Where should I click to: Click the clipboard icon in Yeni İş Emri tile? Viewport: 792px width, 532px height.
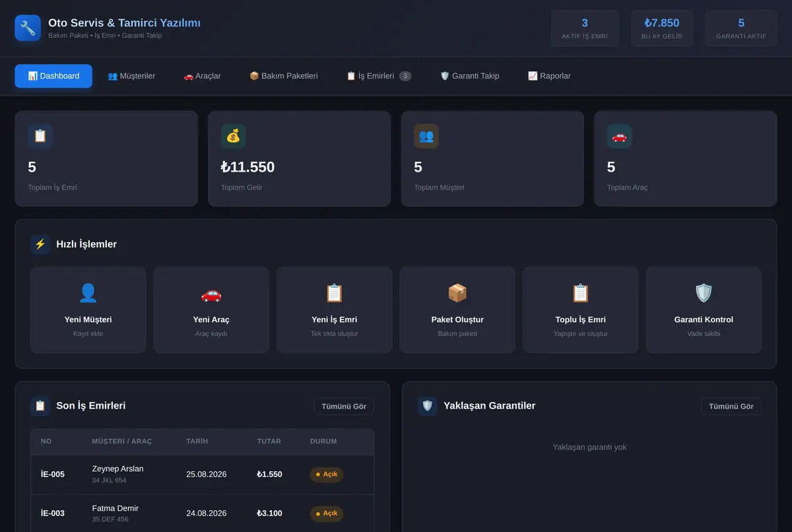(x=335, y=293)
